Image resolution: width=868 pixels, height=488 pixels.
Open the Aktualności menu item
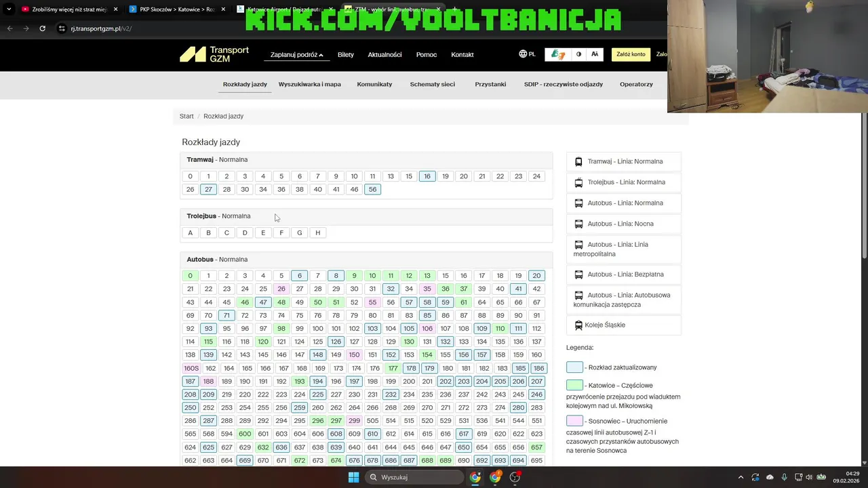click(384, 55)
